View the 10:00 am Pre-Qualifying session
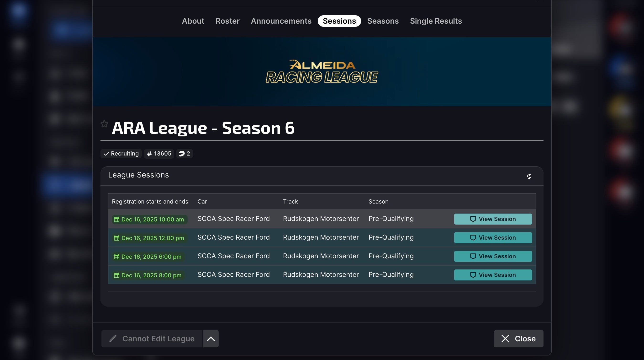Viewport: 644px width, 360px height. (x=493, y=219)
